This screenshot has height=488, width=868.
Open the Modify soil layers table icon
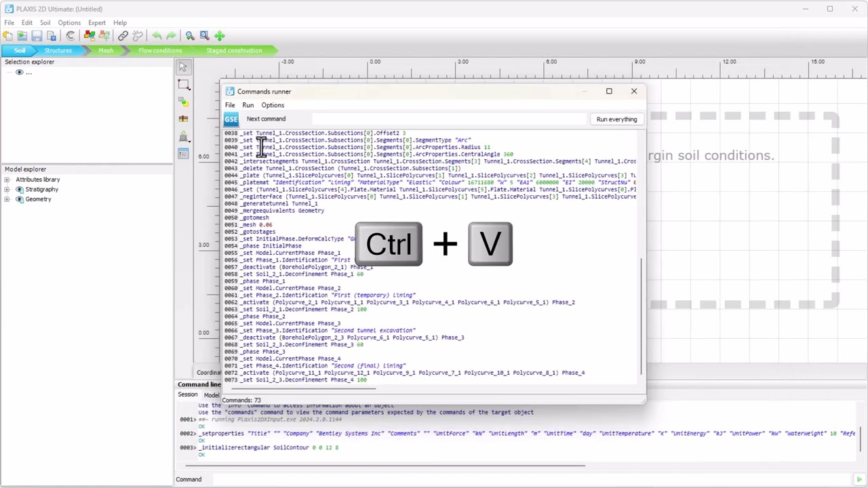coord(183,155)
